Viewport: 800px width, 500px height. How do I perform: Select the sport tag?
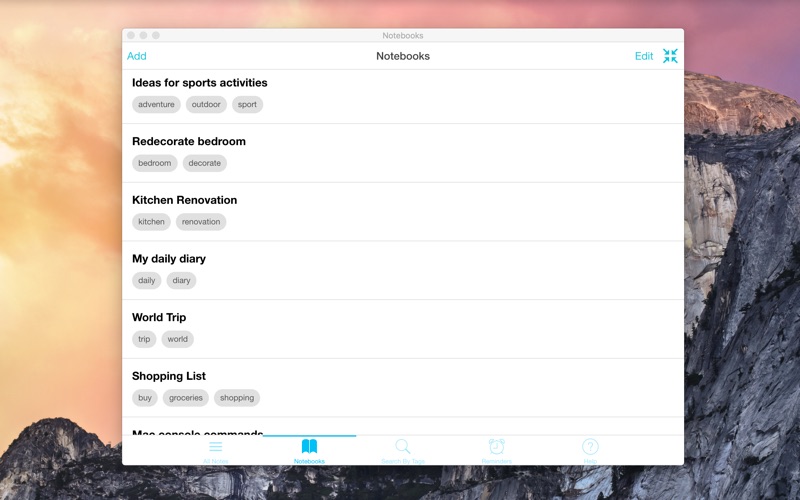point(247,105)
